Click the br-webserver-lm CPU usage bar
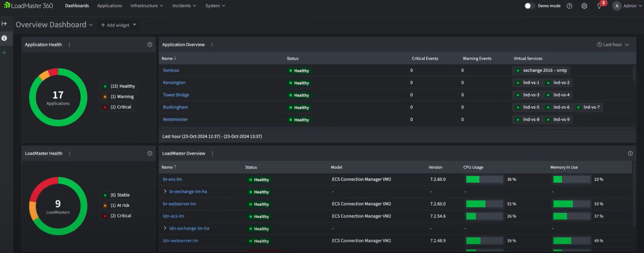The image size is (644, 253). tap(484, 204)
